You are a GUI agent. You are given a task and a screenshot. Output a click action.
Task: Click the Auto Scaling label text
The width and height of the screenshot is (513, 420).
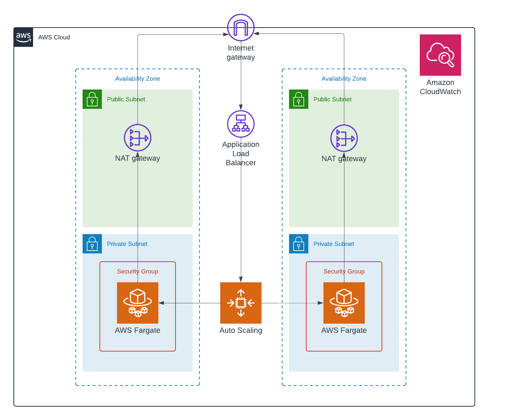241,330
